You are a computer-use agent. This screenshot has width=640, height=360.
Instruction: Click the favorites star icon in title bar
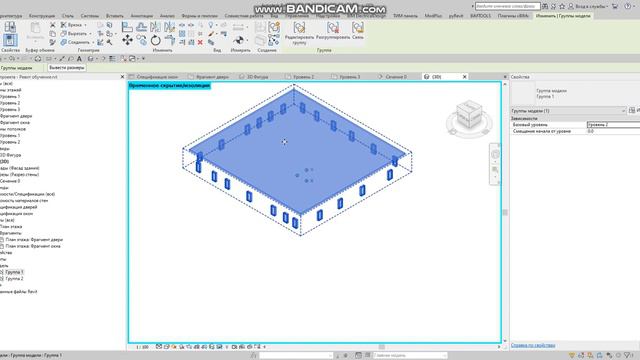pyautogui.click(x=562, y=7)
